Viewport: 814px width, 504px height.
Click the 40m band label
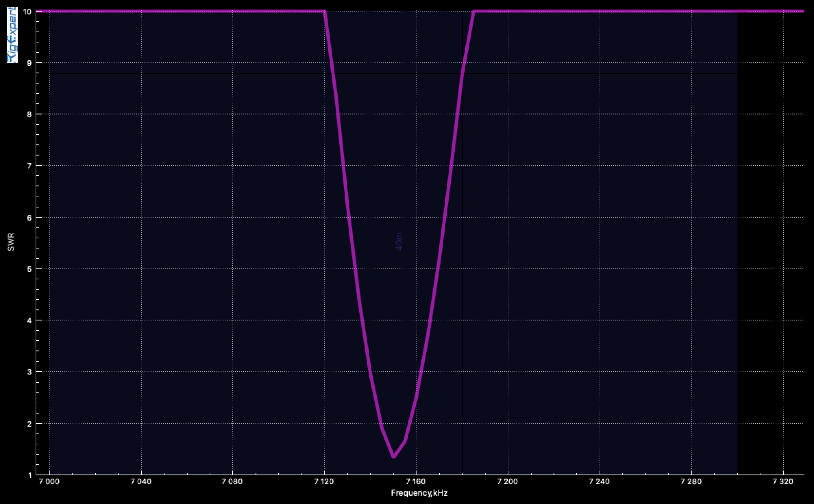pos(399,241)
